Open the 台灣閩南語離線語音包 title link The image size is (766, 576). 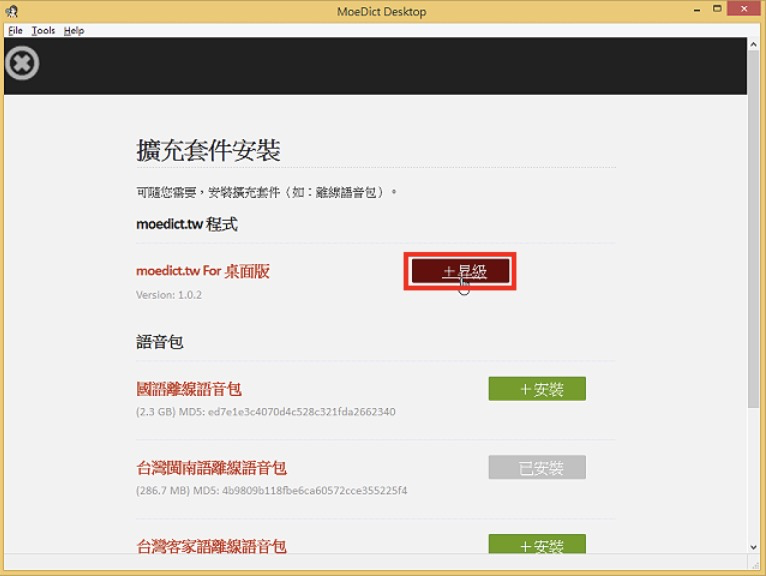[211, 468]
